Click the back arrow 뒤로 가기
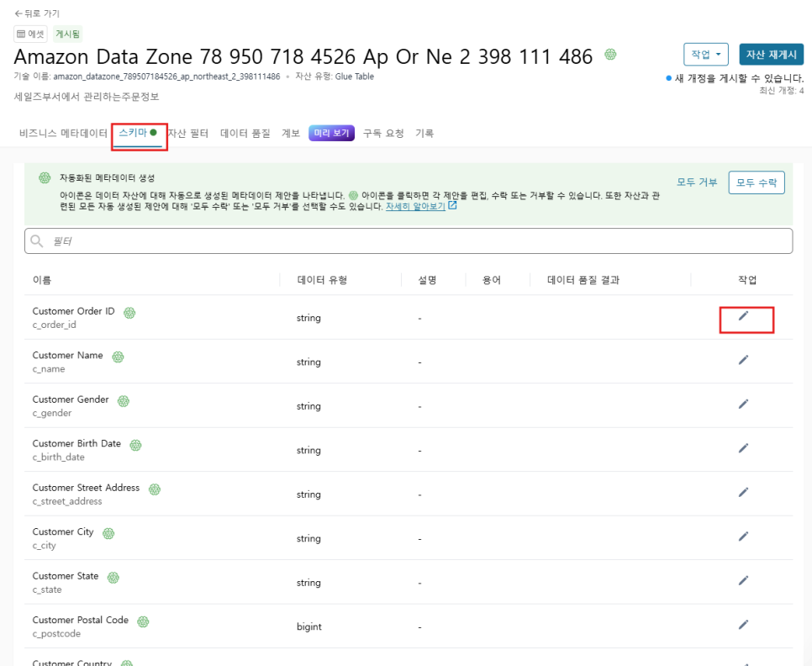This screenshot has height=666, width=812. [x=18, y=13]
